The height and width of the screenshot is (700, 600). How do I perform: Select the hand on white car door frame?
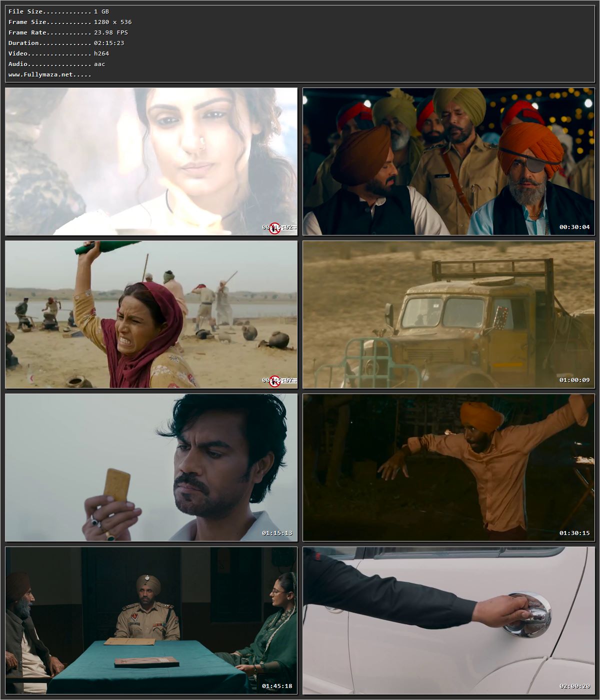[x=448, y=620]
